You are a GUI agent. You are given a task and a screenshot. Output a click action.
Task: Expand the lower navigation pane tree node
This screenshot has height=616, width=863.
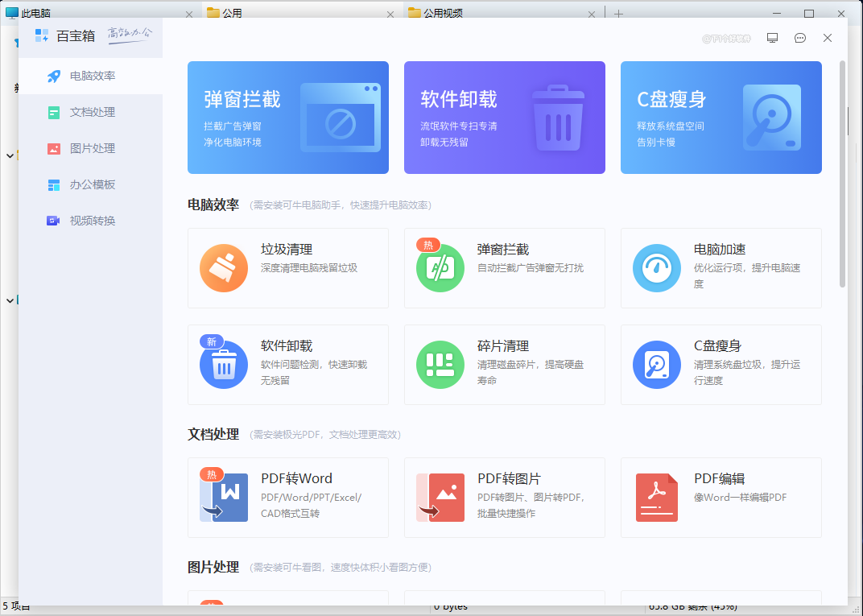8,300
